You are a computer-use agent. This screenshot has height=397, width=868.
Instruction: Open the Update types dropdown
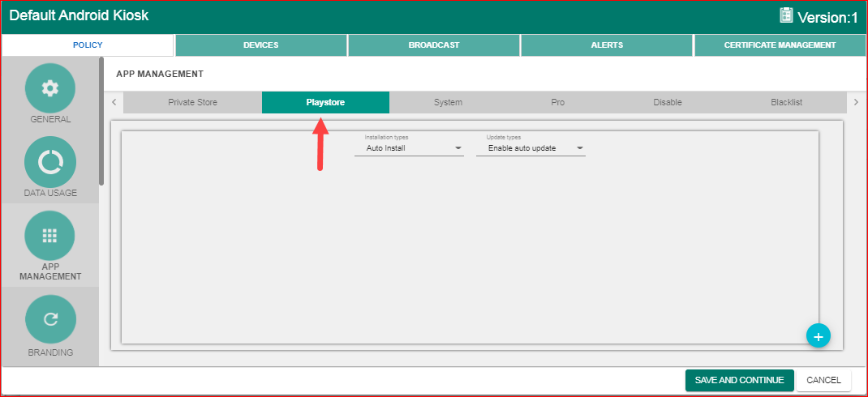click(x=531, y=148)
